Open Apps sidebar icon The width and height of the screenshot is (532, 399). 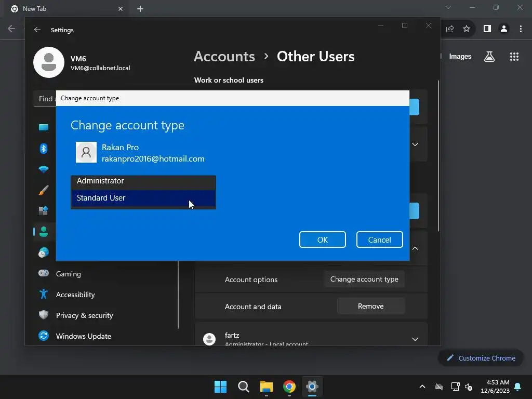point(44,211)
